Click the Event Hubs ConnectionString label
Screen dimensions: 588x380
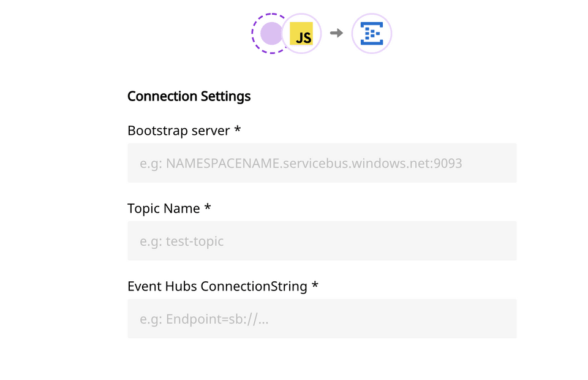[x=216, y=286]
